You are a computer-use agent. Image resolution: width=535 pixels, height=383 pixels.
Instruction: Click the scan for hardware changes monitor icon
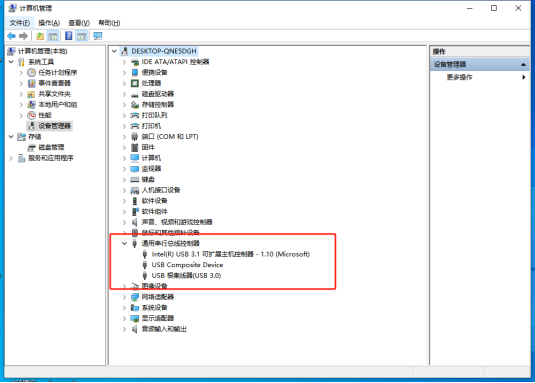click(x=98, y=36)
